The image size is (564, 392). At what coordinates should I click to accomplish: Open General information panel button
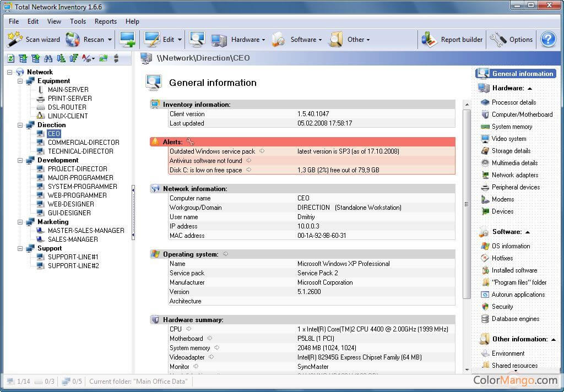[x=516, y=73]
